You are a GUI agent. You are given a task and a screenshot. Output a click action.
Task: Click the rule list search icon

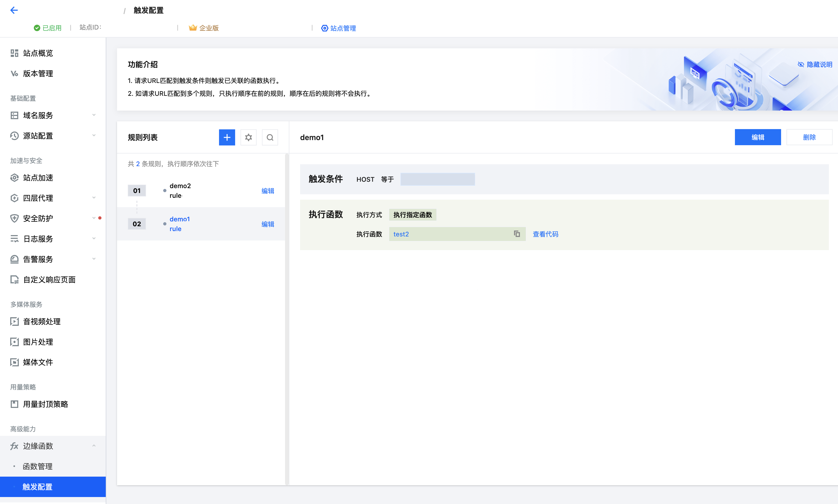click(270, 137)
